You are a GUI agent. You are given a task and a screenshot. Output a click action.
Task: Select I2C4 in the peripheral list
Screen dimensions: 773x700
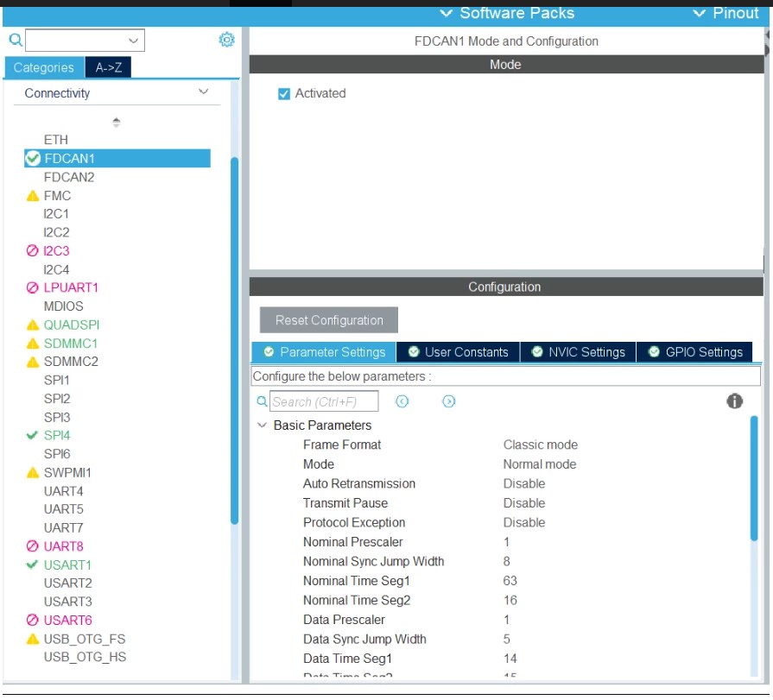click(x=56, y=270)
